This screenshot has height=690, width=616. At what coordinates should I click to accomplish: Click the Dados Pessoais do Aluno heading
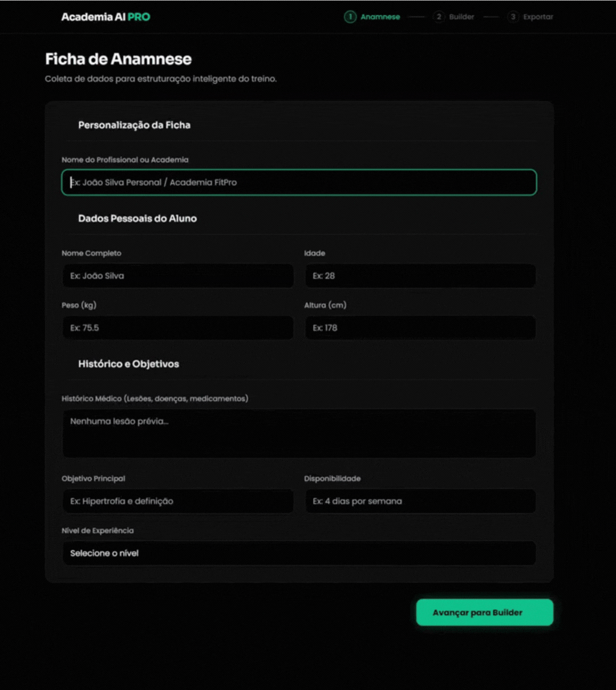[x=137, y=218]
